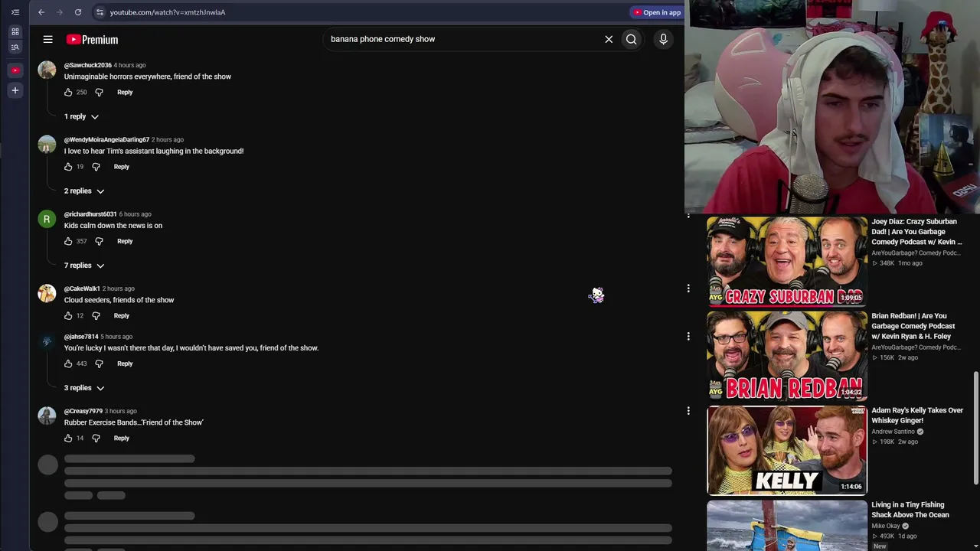Expand the '7 replies' thread
The height and width of the screenshot is (551, 980).
[x=84, y=266]
